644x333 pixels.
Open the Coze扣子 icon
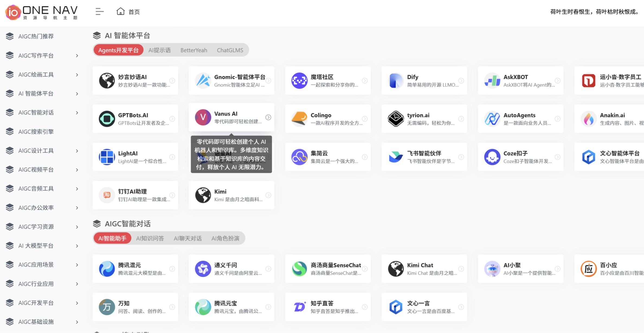pyautogui.click(x=492, y=157)
